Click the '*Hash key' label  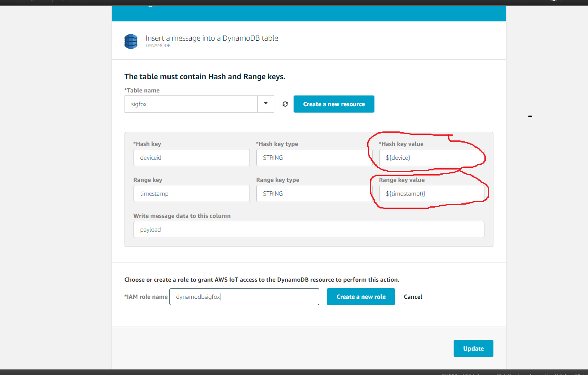147,144
